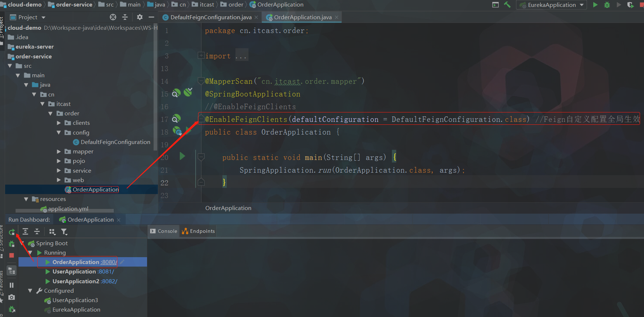This screenshot has width=644, height=317.
Task: Run EurekaApplication with the green play button
Action: point(595,5)
